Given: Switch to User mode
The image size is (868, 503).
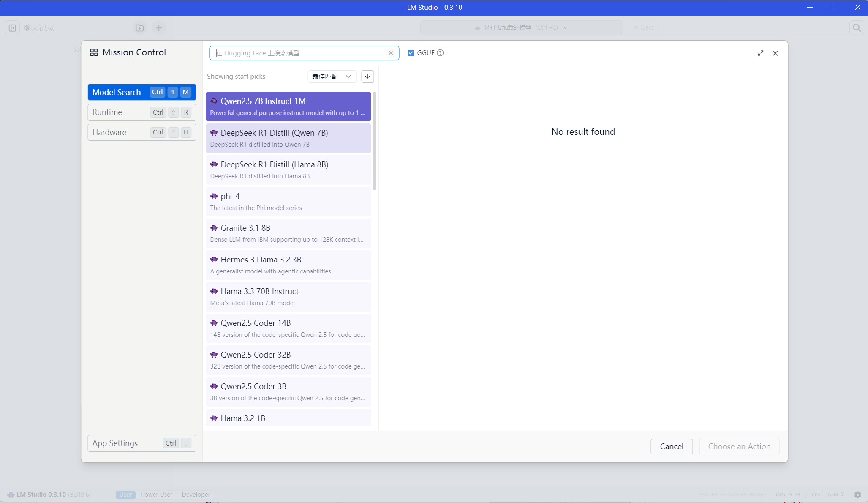Looking at the screenshot, I should pos(125,495).
